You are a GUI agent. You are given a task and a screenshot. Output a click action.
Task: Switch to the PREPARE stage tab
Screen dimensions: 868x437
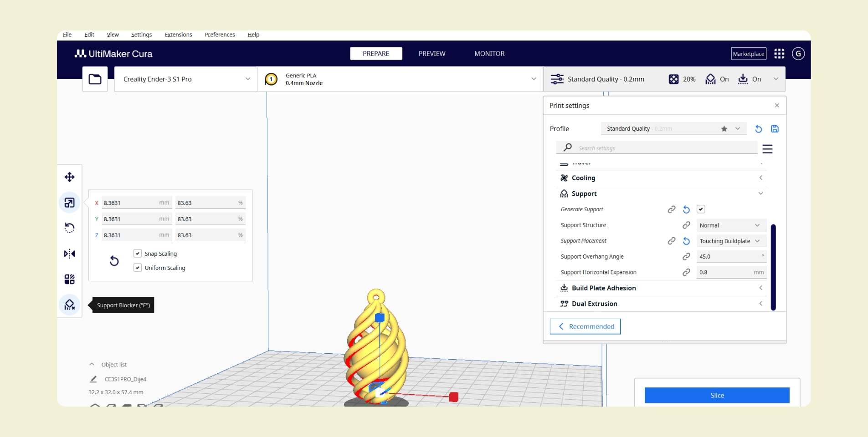coord(376,54)
